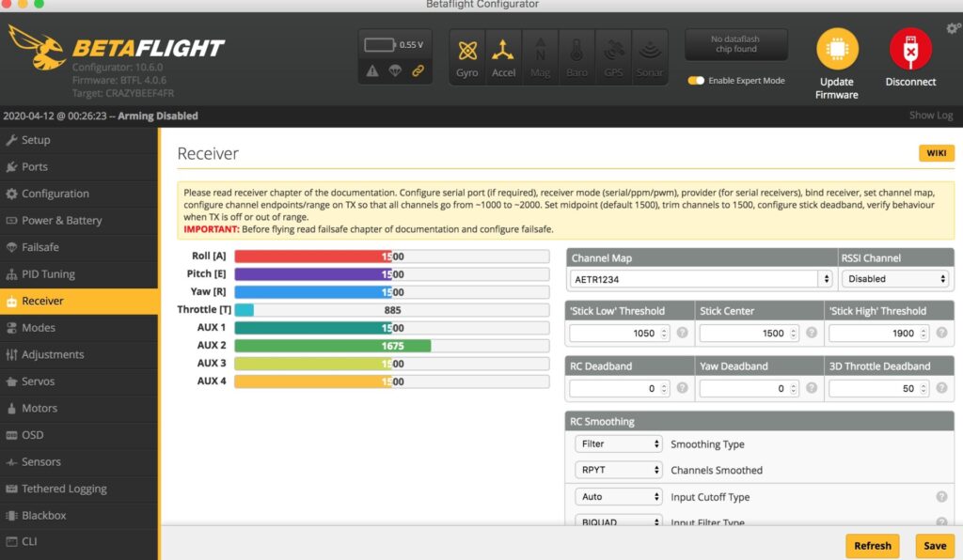Image resolution: width=963 pixels, height=560 pixels.
Task: Toggle Enable Expert Mode switch
Action: coord(696,81)
